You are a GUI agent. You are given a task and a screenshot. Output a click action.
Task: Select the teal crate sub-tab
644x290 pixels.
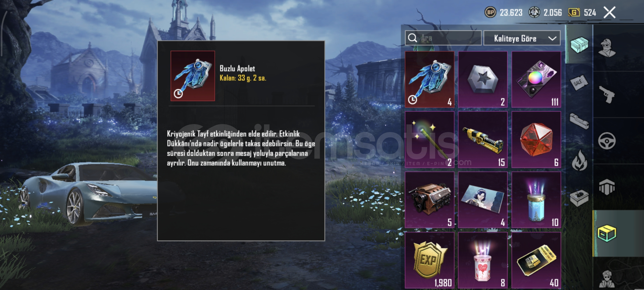click(579, 45)
